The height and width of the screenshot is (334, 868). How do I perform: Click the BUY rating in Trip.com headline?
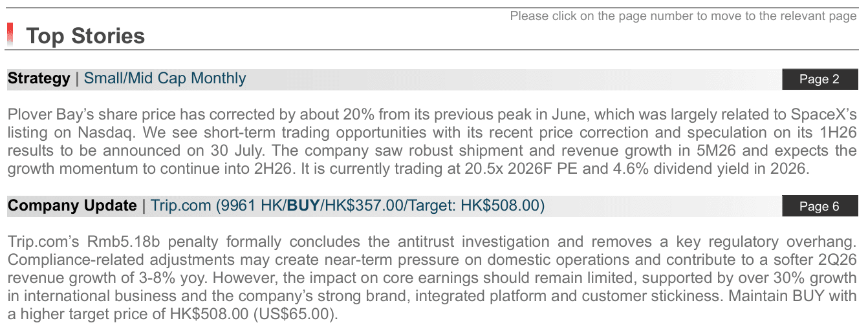pos(304,205)
